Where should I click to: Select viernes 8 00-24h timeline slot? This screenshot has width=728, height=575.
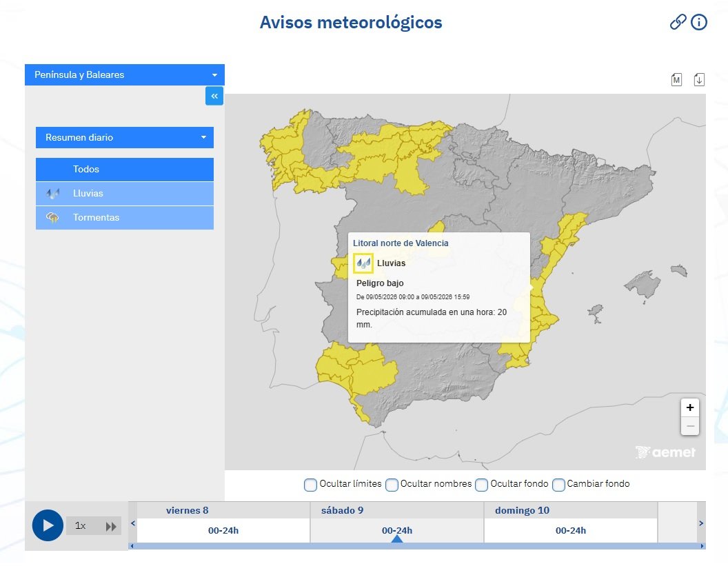tap(223, 530)
